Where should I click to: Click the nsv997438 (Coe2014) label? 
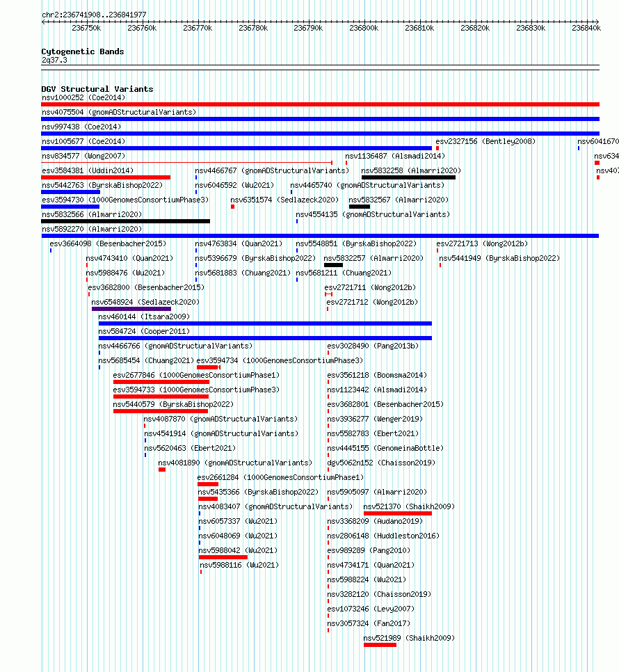tap(81, 127)
